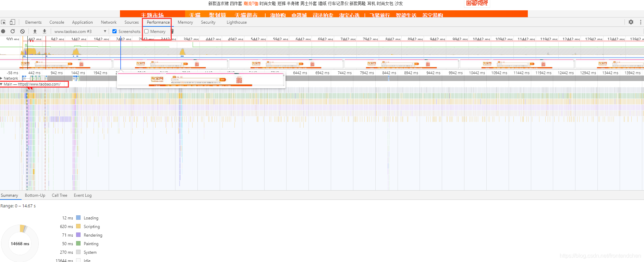Screen dimensions: 644x262
Task: Open DevTools settings via the gear icon
Action: (x=631, y=22)
